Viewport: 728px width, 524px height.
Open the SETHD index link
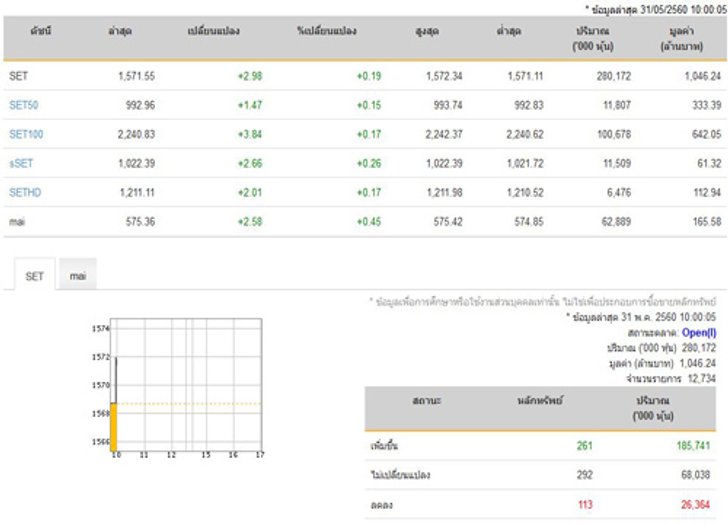(25, 192)
